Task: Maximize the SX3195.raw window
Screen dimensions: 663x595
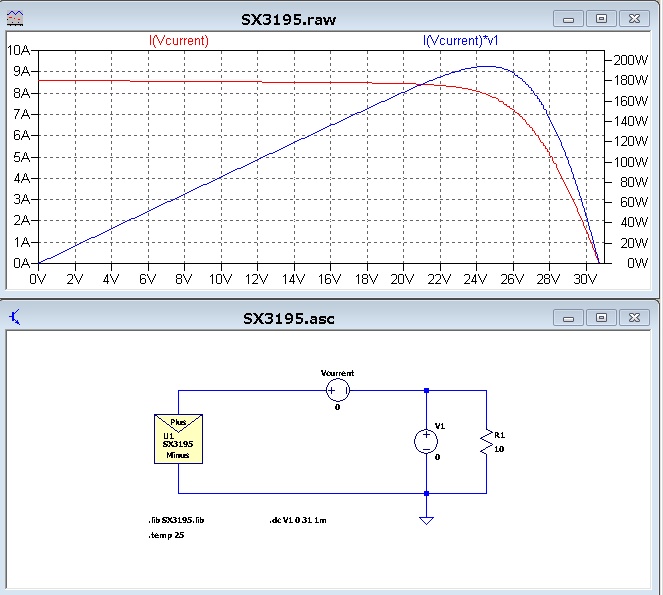Action: tap(601, 19)
